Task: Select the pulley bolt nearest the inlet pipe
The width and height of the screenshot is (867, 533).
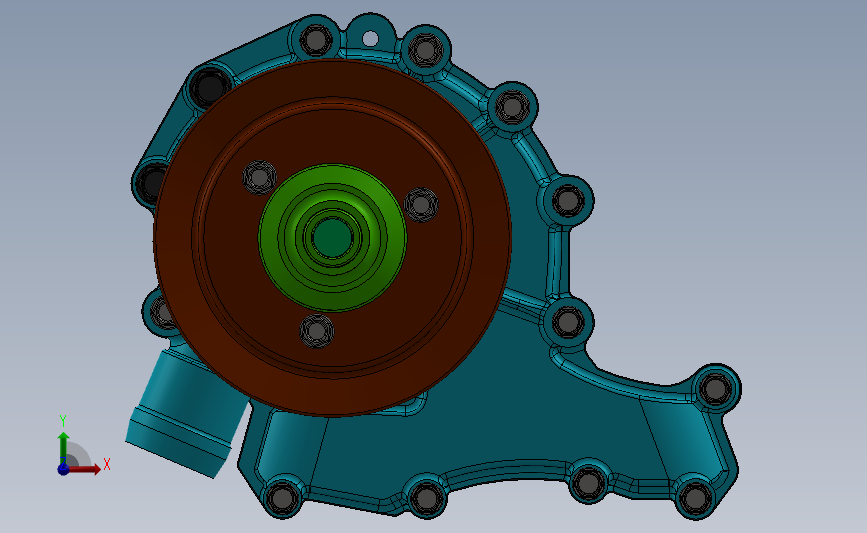Action: (x=317, y=331)
